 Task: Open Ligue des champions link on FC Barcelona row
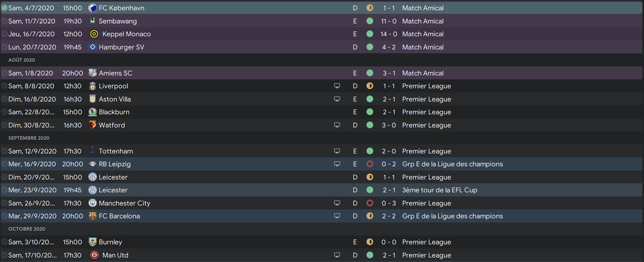tap(452, 216)
